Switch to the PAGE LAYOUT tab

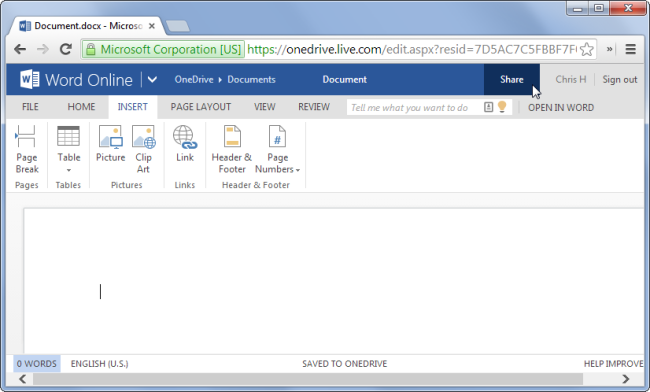pyautogui.click(x=201, y=107)
